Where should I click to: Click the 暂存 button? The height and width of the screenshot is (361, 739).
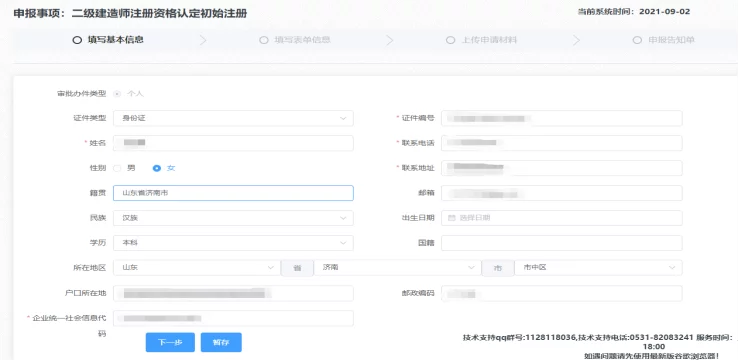point(221,343)
